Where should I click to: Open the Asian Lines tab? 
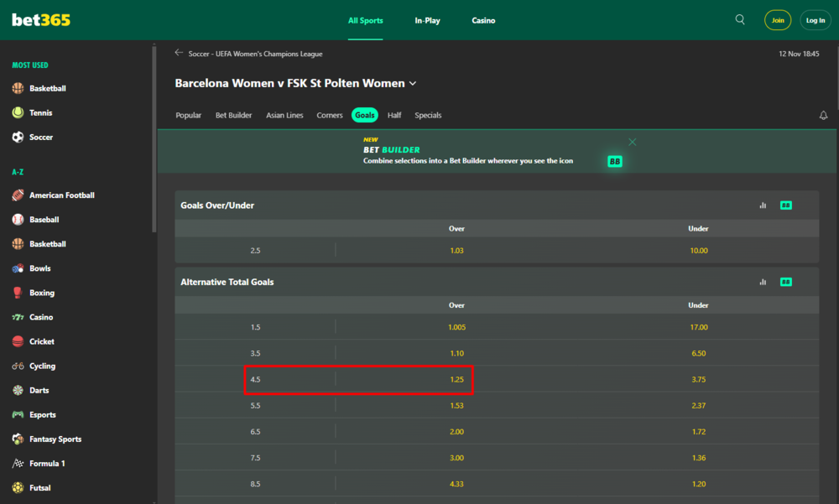click(284, 116)
